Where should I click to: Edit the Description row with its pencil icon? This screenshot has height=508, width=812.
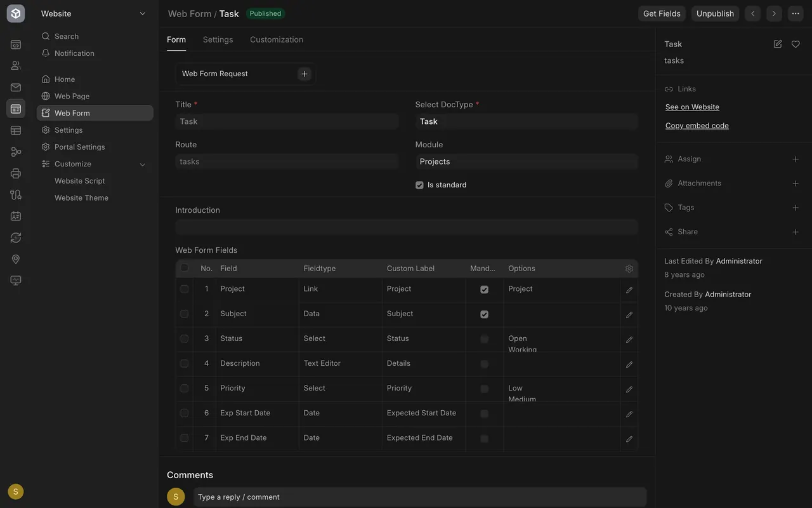629,364
